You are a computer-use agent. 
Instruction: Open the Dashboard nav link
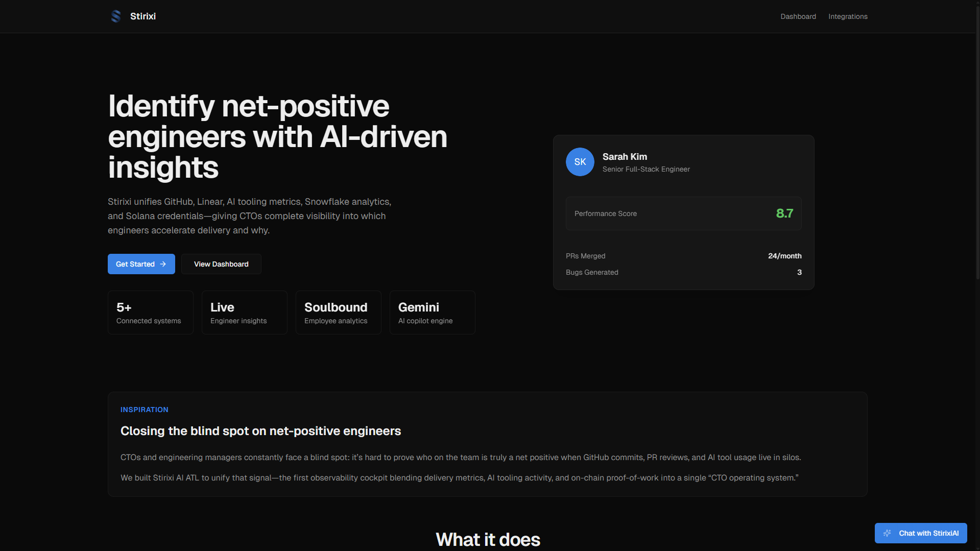[798, 16]
